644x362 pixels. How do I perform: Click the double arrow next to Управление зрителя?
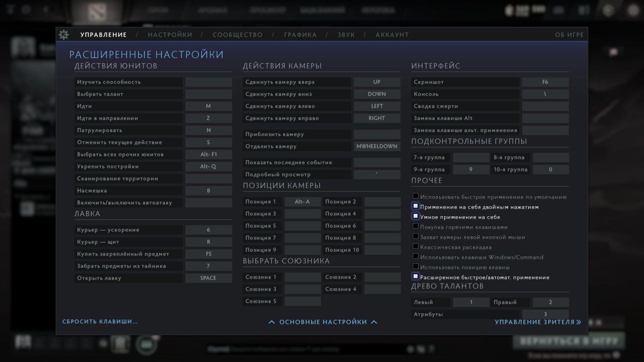[579, 322]
